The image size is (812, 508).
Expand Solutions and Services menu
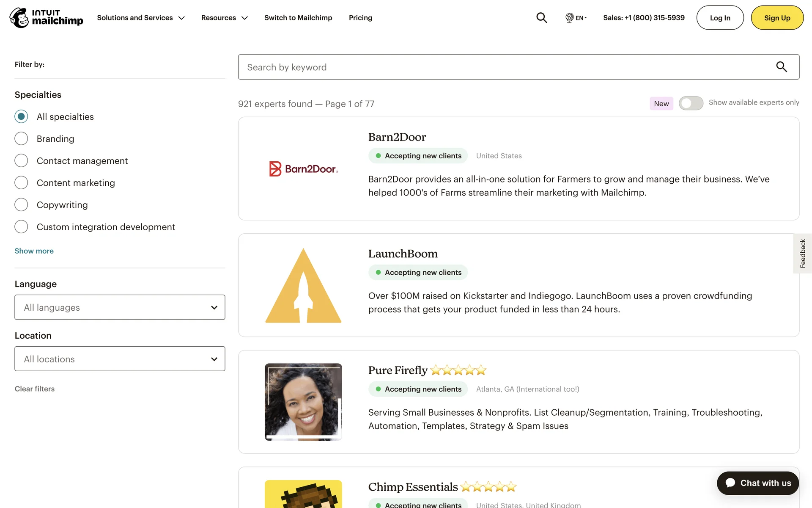click(x=141, y=18)
